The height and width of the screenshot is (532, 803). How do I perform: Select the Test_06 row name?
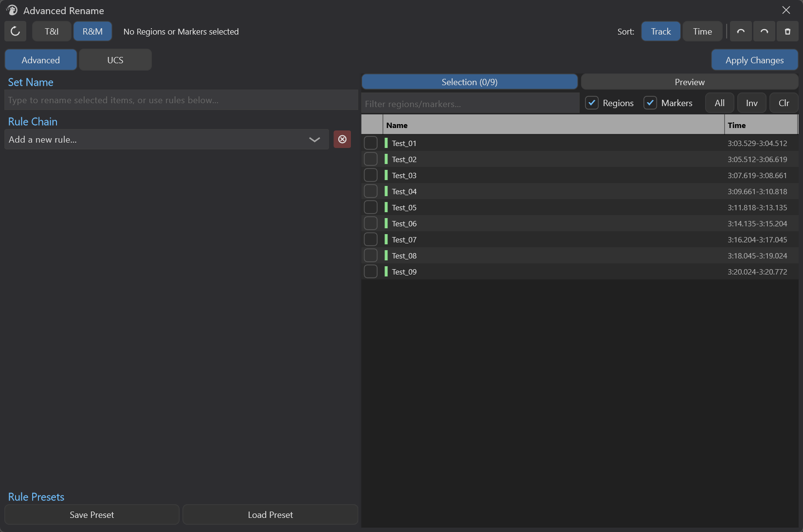[x=404, y=223]
